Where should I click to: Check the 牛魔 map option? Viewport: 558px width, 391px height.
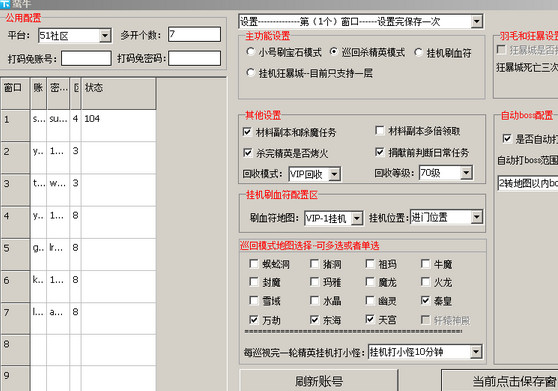coord(425,264)
